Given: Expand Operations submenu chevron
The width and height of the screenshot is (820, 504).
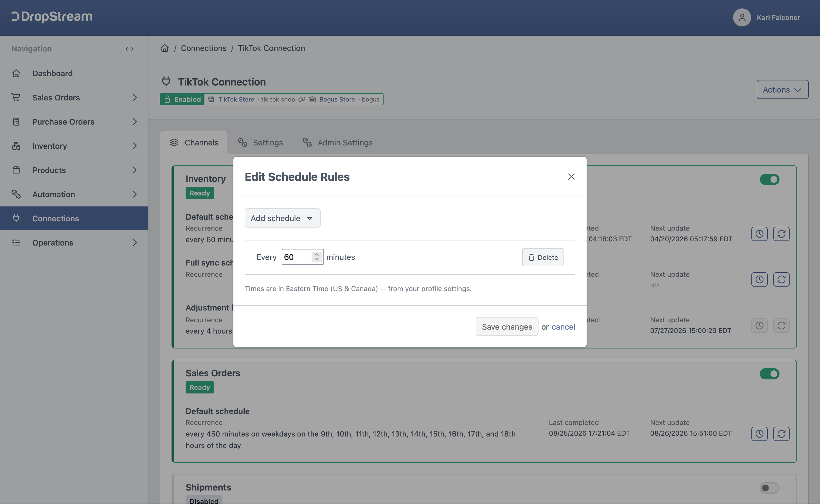Looking at the screenshot, I should pos(135,242).
